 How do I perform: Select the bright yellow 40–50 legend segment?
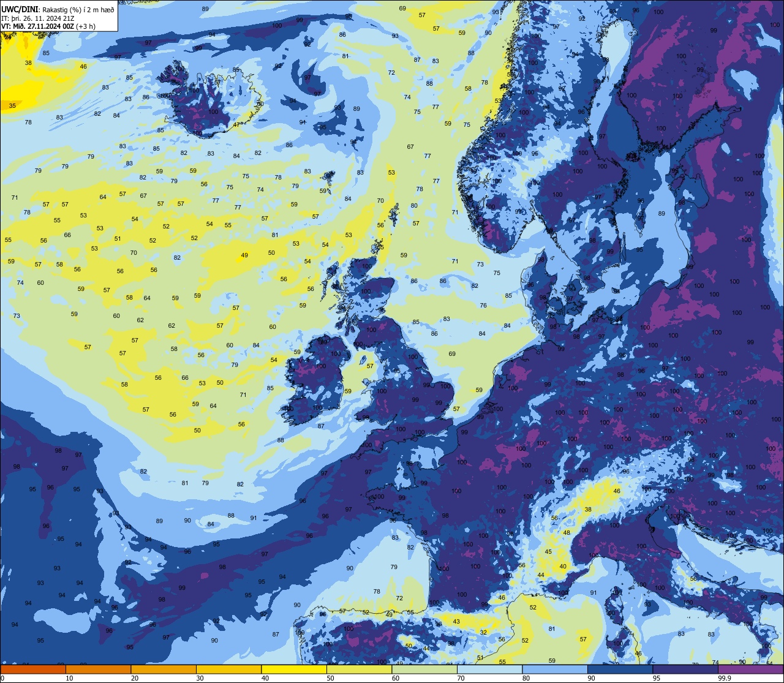[294, 669]
